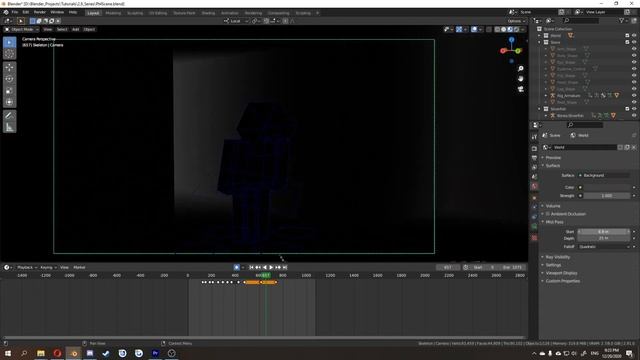
Task: Toggle visibility of the last outliner row
Action: pos(634,116)
